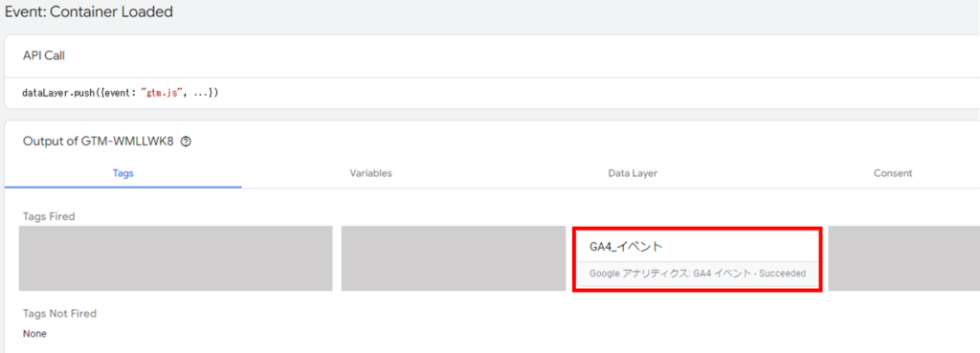Click the API Call section title
Viewport: 980px width, 353px height.
[x=44, y=55]
